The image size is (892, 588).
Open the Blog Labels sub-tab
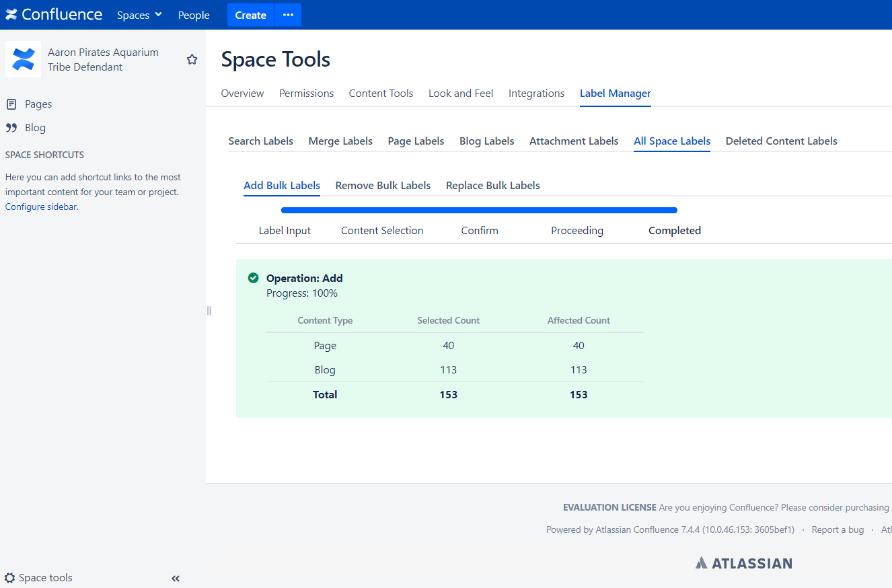coord(486,141)
